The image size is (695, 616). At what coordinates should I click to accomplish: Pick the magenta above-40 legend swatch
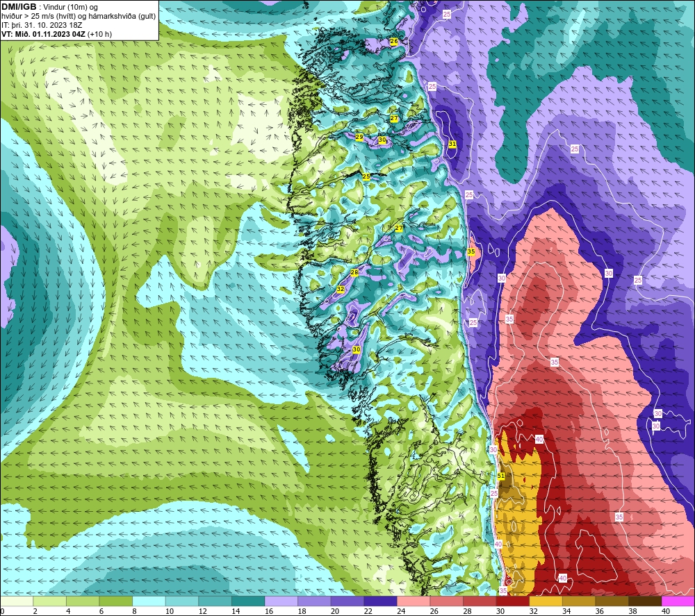(678, 601)
